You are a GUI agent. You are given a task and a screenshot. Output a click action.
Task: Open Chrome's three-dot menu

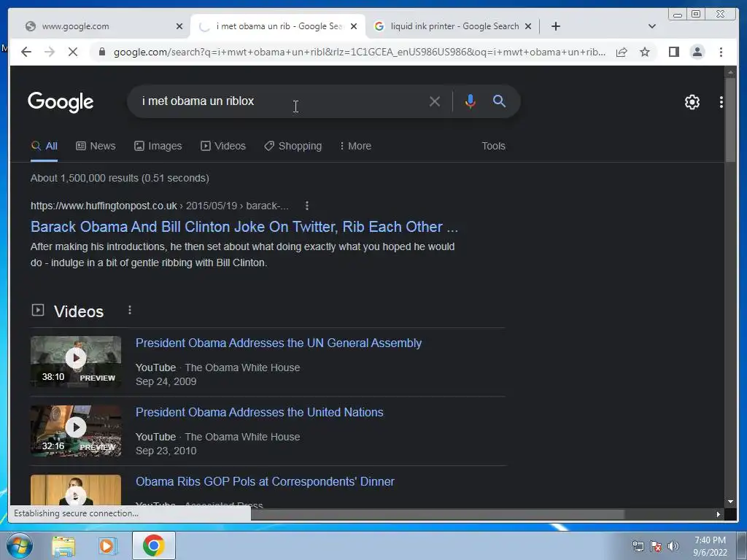(x=721, y=52)
